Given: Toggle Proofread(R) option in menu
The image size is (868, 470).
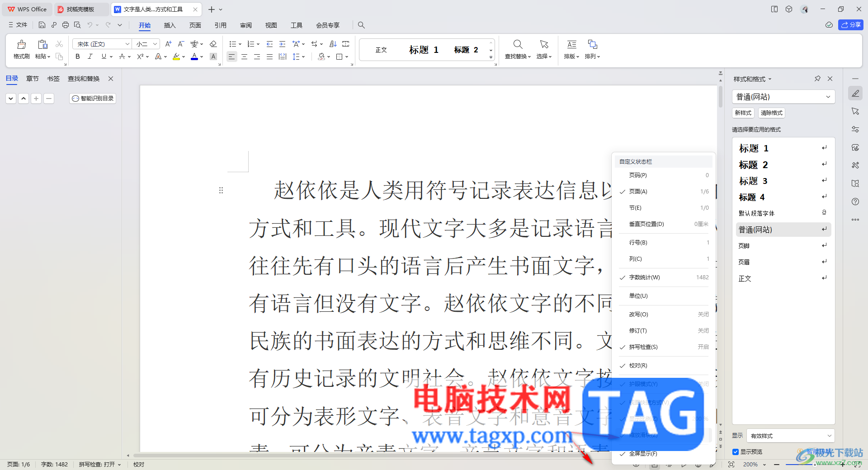Looking at the screenshot, I should point(664,366).
